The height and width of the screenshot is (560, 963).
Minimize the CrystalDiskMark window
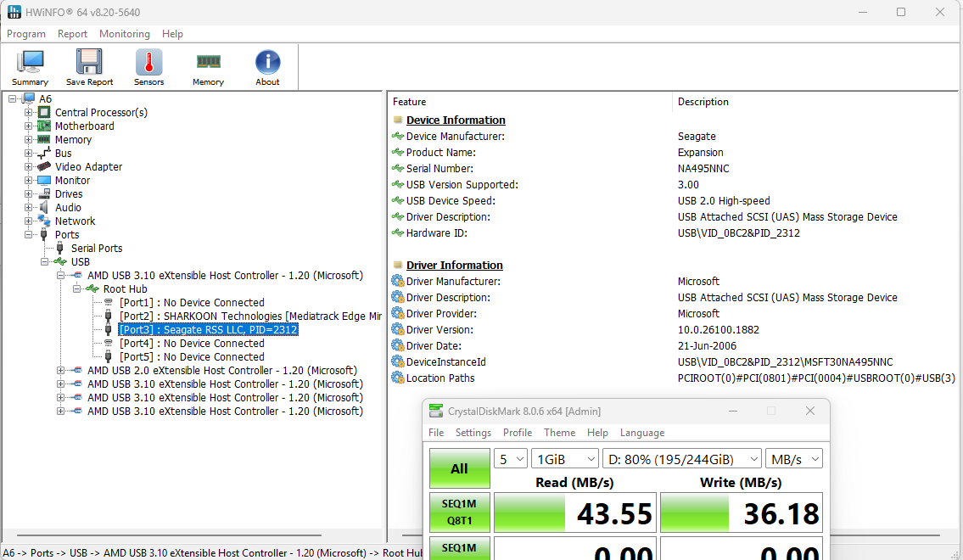coord(733,411)
